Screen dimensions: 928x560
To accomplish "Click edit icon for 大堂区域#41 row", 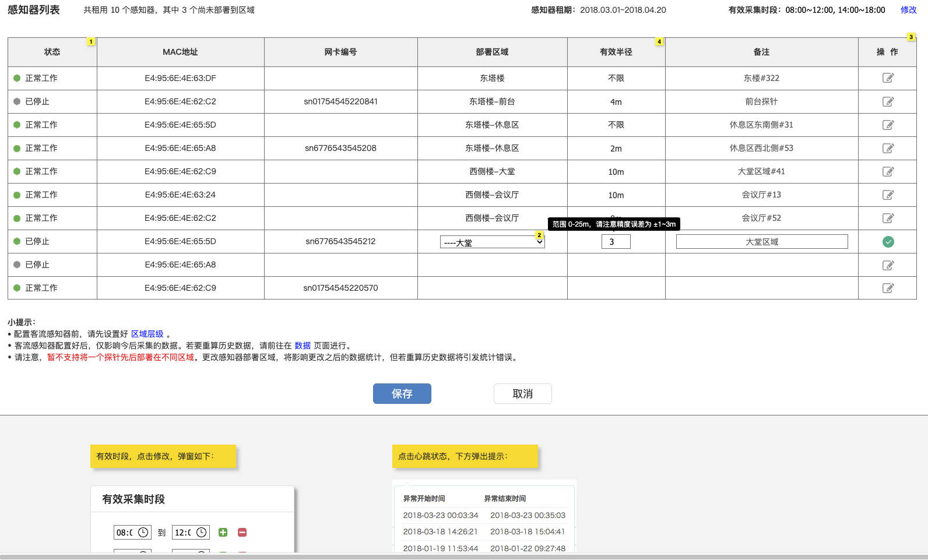I will (888, 171).
